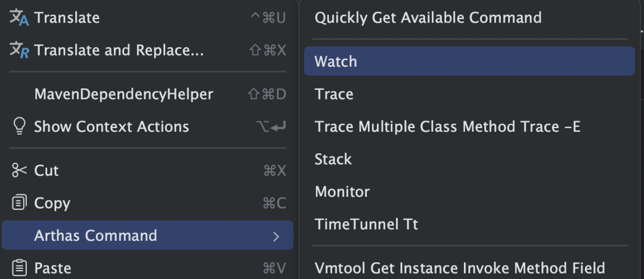Open MavenDependencyHelper from the context menu

pos(147,94)
